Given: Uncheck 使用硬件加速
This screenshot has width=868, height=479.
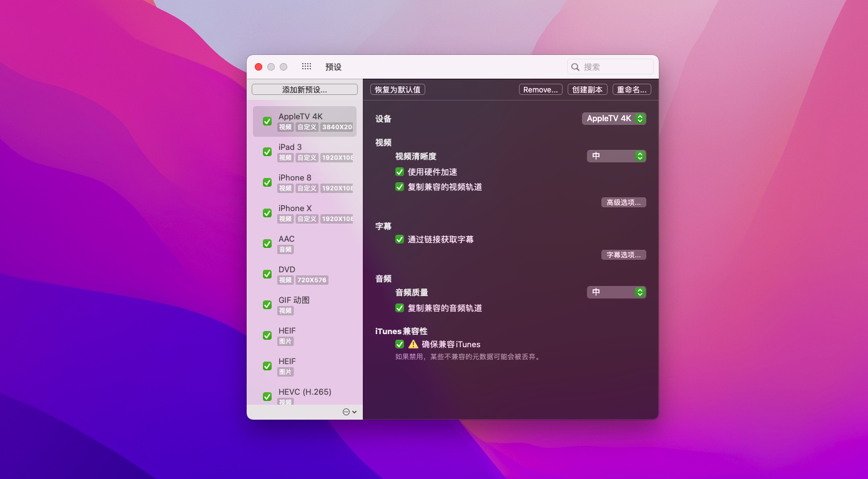Looking at the screenshot, I should click(400, 172).
